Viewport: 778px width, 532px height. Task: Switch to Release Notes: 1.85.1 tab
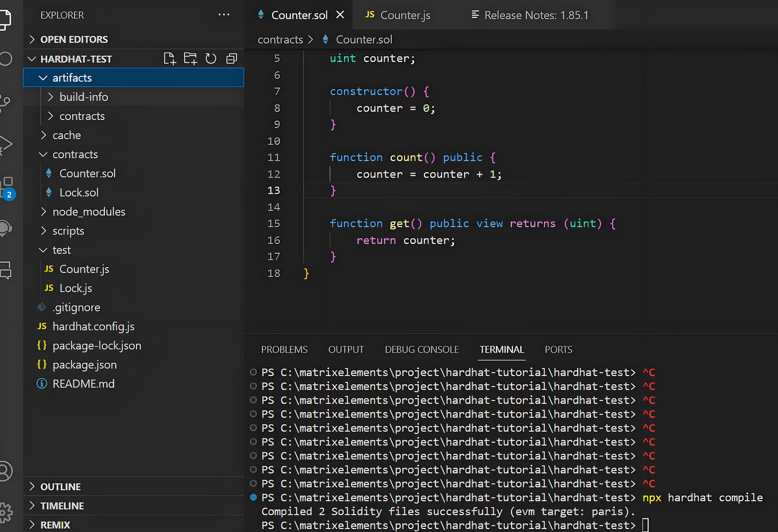click(530, 15)
